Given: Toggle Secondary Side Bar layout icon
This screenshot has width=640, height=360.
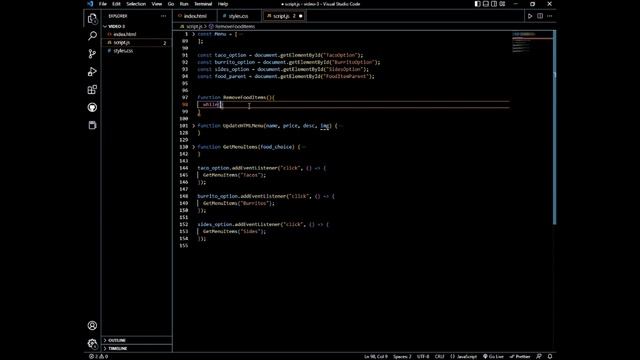Looking at the screenshot, I should tap(494, 4).
